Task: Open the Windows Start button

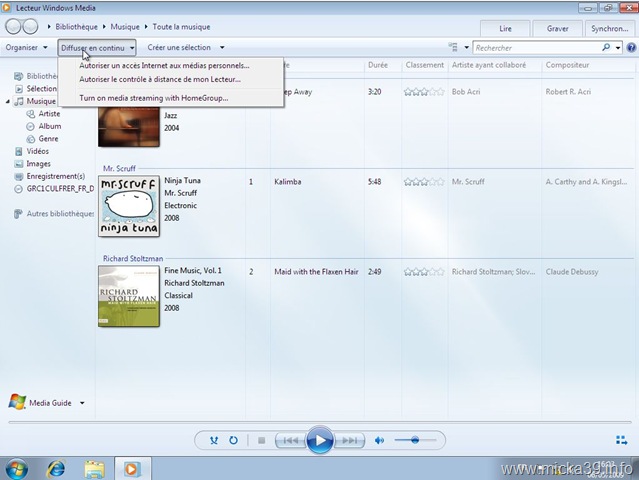Action: pyautogui.click(x=17, y=469)
